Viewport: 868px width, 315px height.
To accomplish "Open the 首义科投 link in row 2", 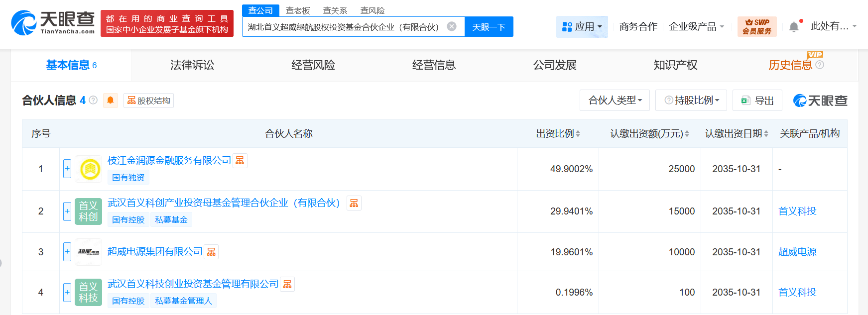I will click(797, 211).
